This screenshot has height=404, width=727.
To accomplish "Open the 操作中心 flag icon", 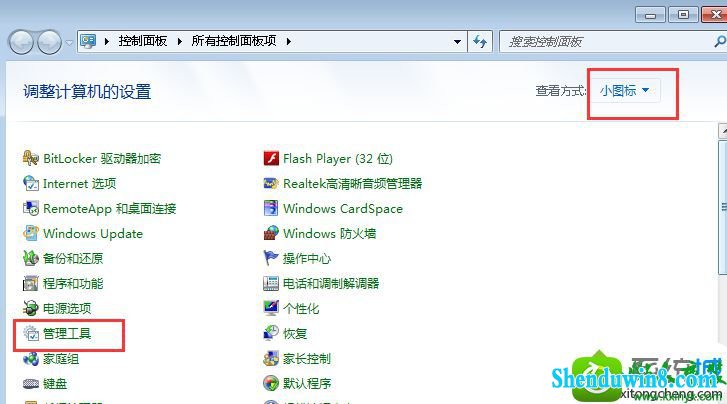I will pos(271,258).
